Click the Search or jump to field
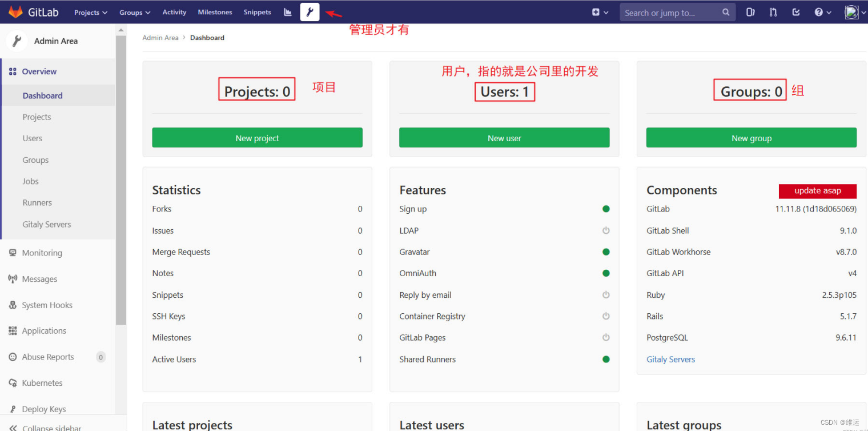The height and width of the screenshot is (431, 868). [677, 12]
